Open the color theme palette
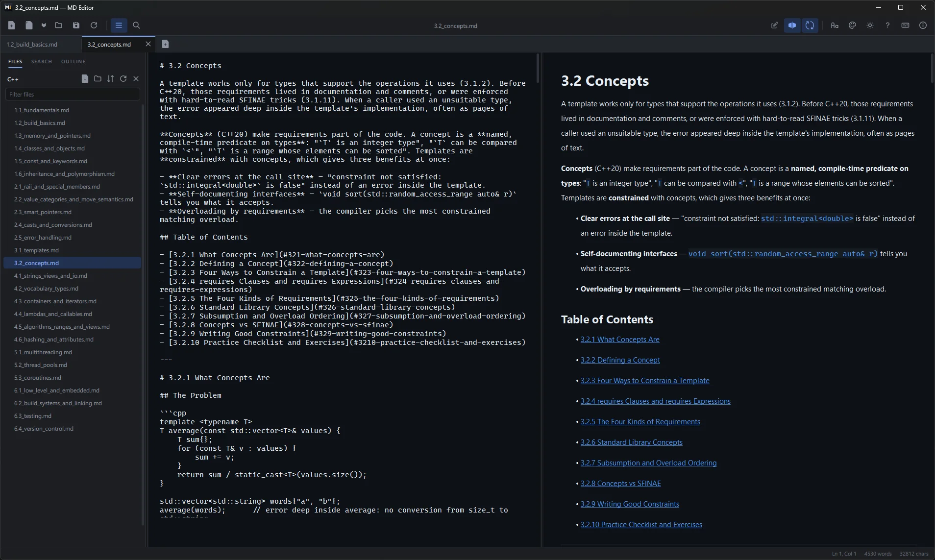 click(x=852, y=25)
